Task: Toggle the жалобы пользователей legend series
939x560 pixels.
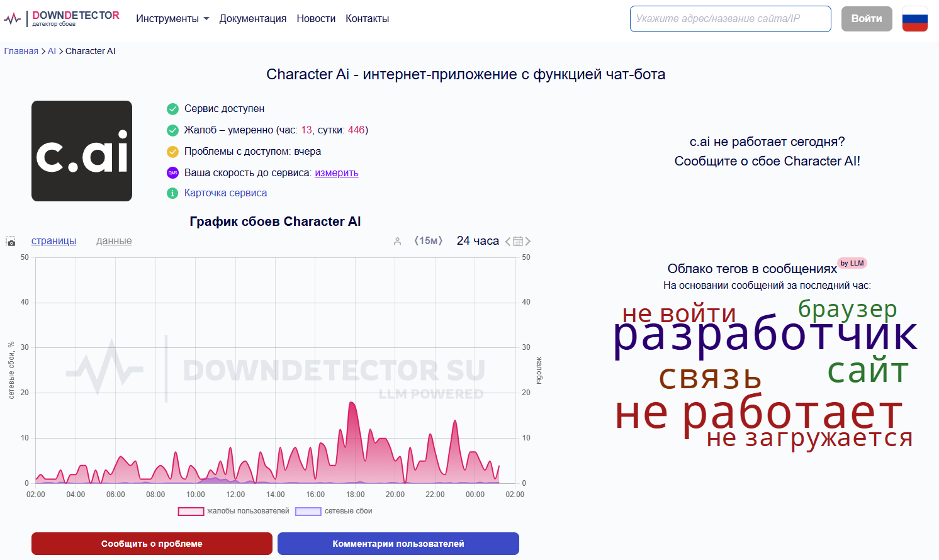Action: point(233,511)
